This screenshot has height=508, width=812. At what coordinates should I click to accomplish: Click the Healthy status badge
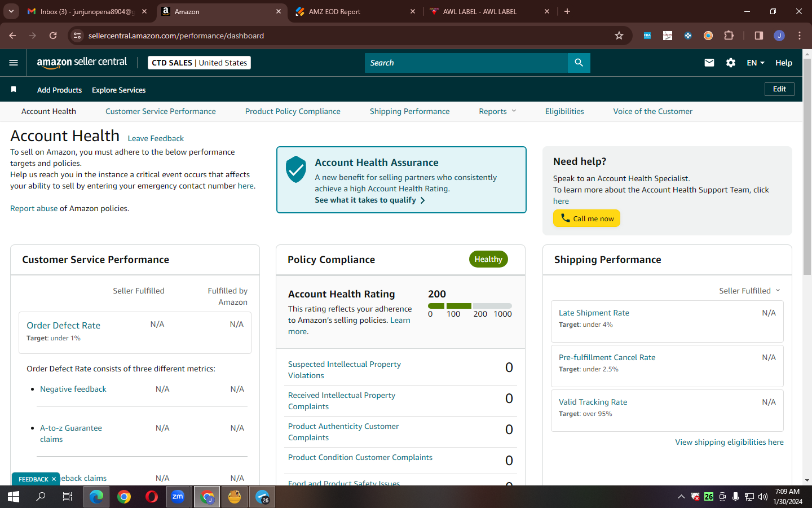point(488,259)
